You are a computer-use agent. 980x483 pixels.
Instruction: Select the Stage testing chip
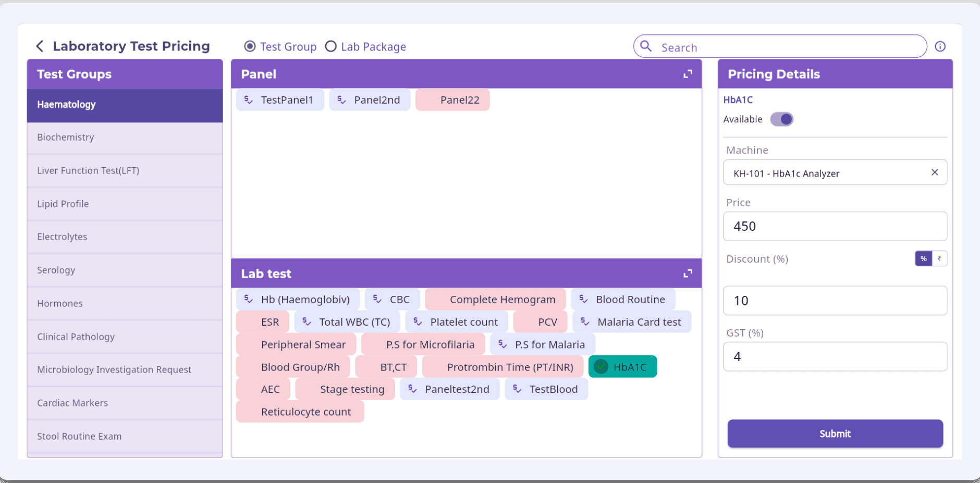tap(345, 389)
